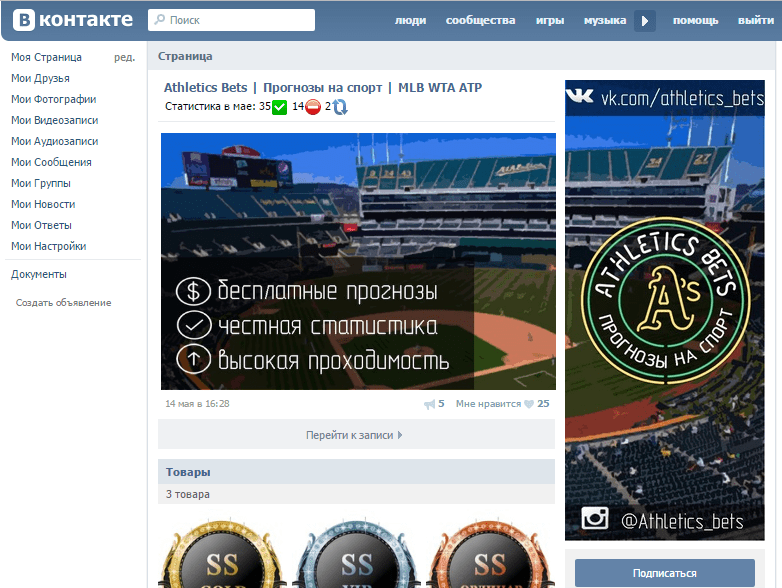Open the Athletics Bets page title link
This screenshot has width=782, height=588.
[323, 88]
